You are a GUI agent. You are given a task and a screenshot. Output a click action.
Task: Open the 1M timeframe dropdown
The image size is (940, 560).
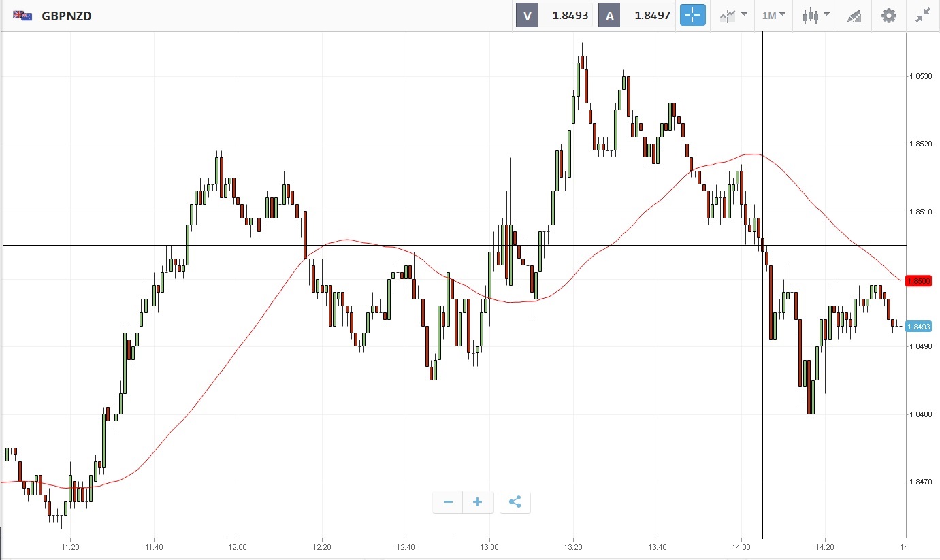773,16
